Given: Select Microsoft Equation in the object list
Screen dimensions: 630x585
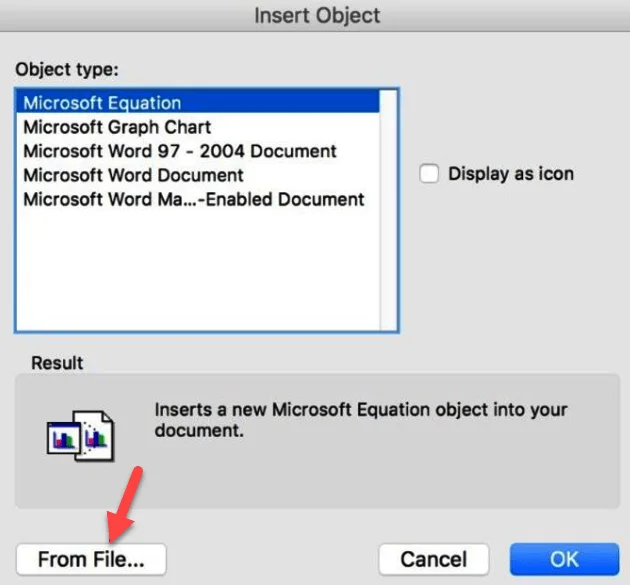Looking at the screenshot, I should point(197,103).
